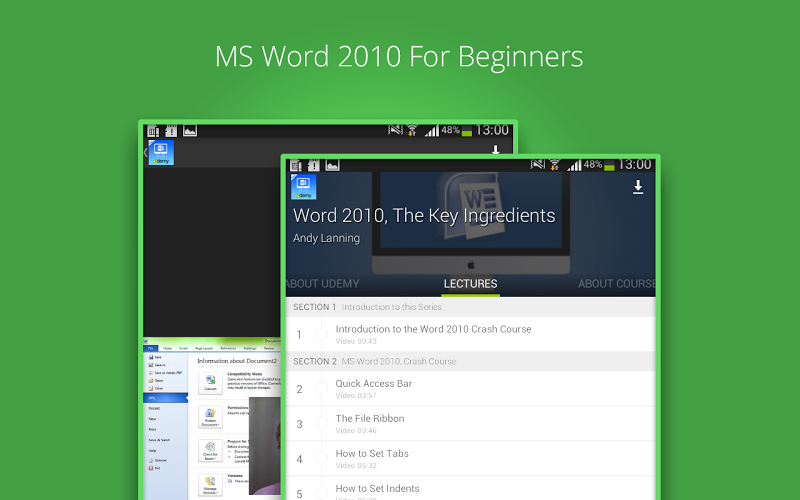Tap the back chevron beside the back screen's Udemy icon
Image resolution: width=800 pixels, height=500 pixels.
click(x=145, y=152)
